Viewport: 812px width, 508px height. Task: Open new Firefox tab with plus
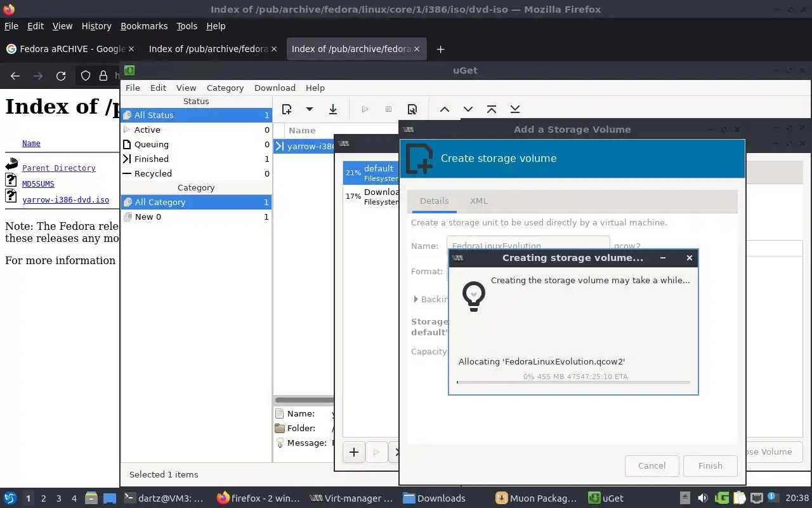(x=440, y=49)
